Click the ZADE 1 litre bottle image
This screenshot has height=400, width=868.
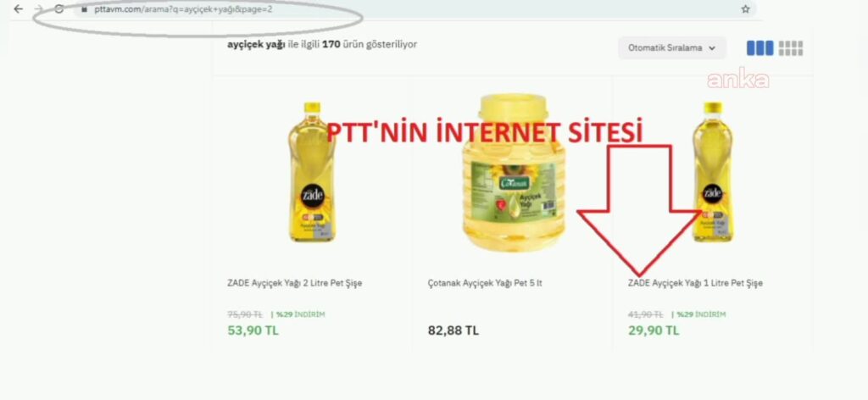coord(712,171)
